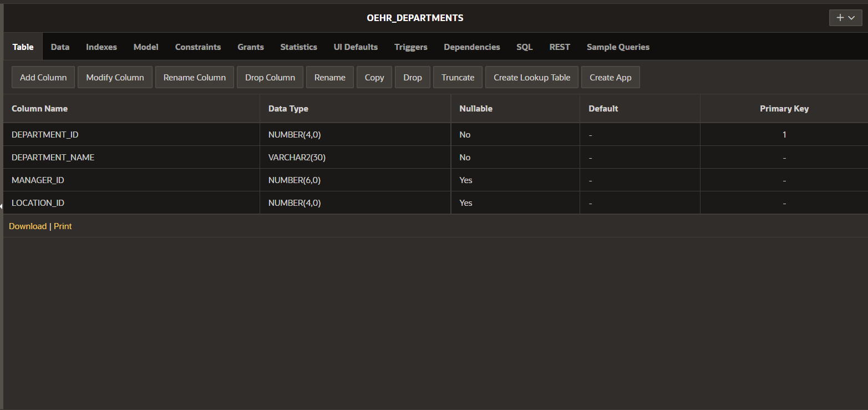This screenshot has width=868, height=410.
Task: Switch to the Statistics tab
Action: (298, 47)
